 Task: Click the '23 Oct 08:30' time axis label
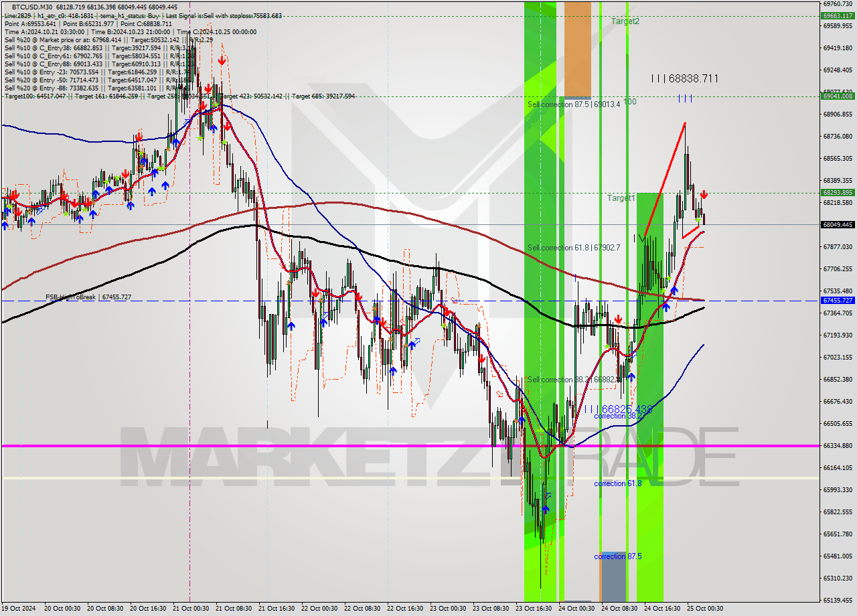pyautogui.click(x=490, y=609)
